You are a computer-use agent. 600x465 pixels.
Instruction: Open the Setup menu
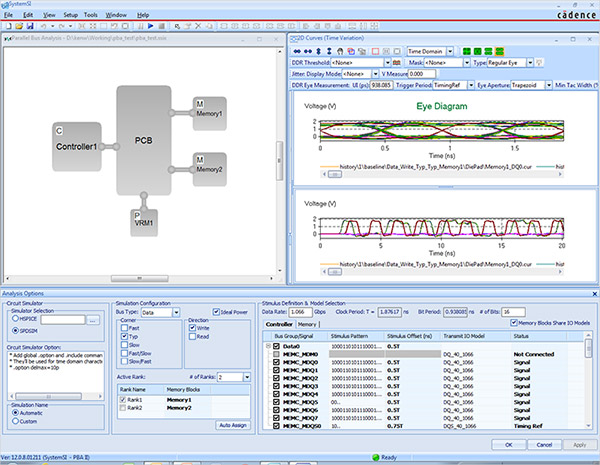70,15
